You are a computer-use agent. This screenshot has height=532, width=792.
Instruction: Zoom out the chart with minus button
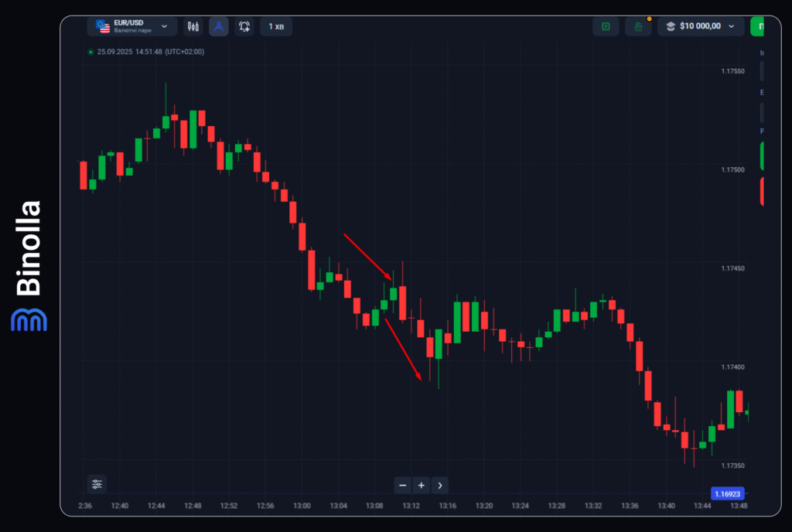(x=402, y=486)
